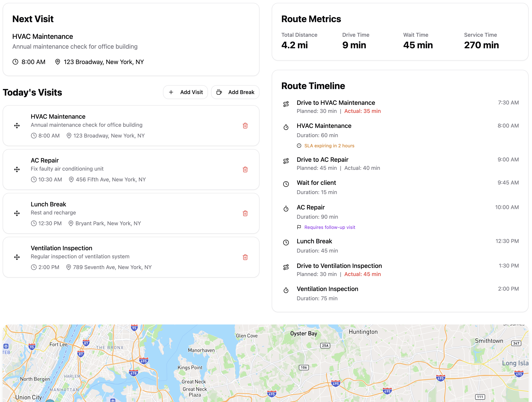Click the flag icon before Requires follow-up visit
The image size is (532, 402).
(299, 227)
